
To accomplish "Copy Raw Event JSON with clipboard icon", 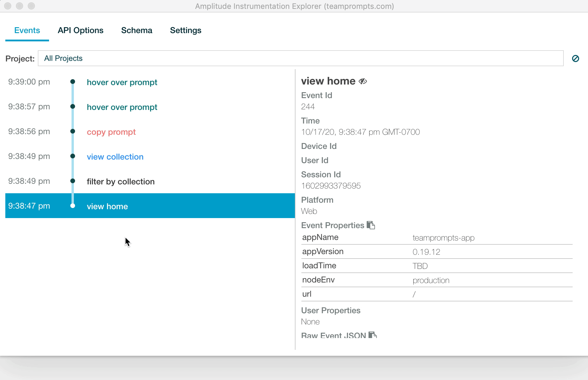I will click(372, 335).
